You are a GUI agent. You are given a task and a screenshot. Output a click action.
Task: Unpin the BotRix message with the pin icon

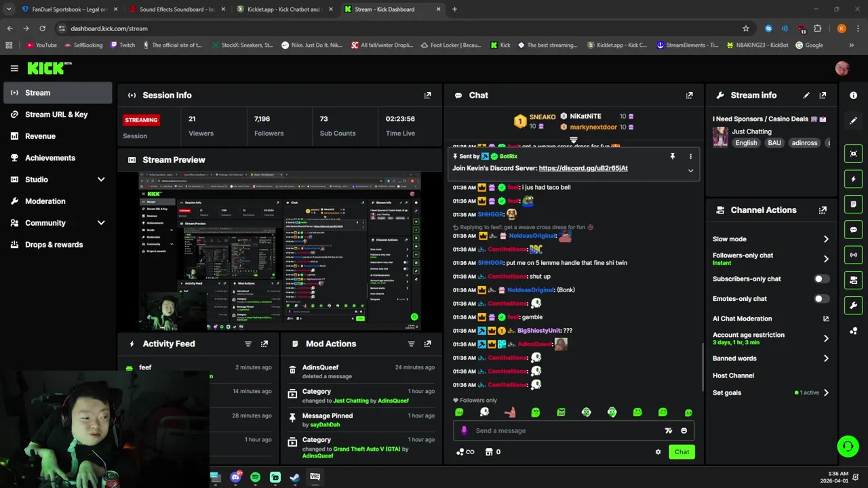pos(672,157)
